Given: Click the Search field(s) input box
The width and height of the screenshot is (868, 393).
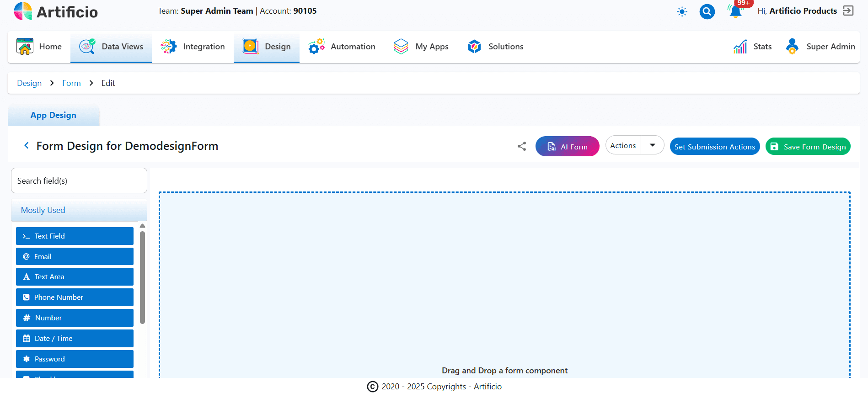Looking at the screenshot, I should [x=79, y=181].
